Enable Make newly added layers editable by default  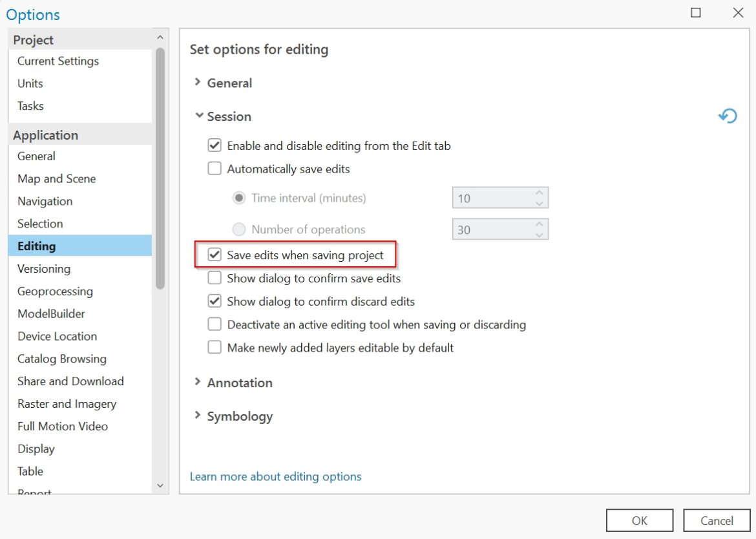[214, 347]
